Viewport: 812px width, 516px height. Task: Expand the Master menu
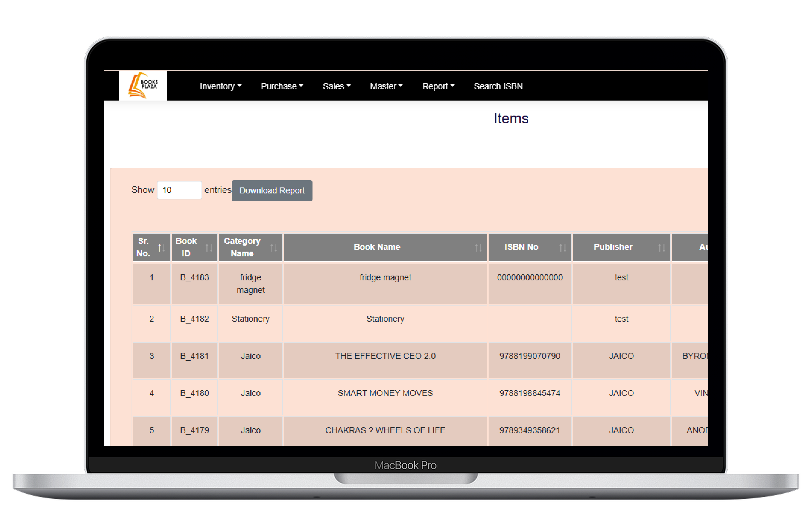[386, 86]
